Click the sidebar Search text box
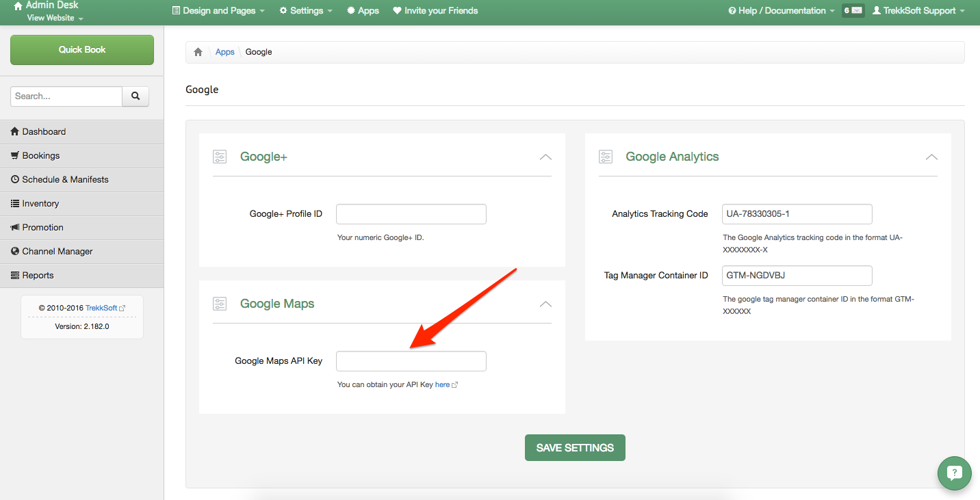Screen dimensions: 980x500 pyautogui.click(x=66, y=96)
